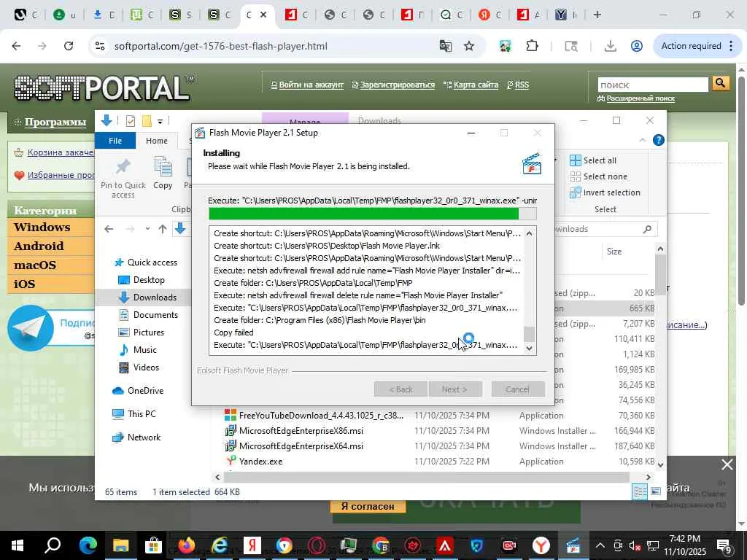The height and width of the screenshot is (560, 747).
Task: Open the Программы menu on SoftPortal
Action: click(x=55, y=122)
